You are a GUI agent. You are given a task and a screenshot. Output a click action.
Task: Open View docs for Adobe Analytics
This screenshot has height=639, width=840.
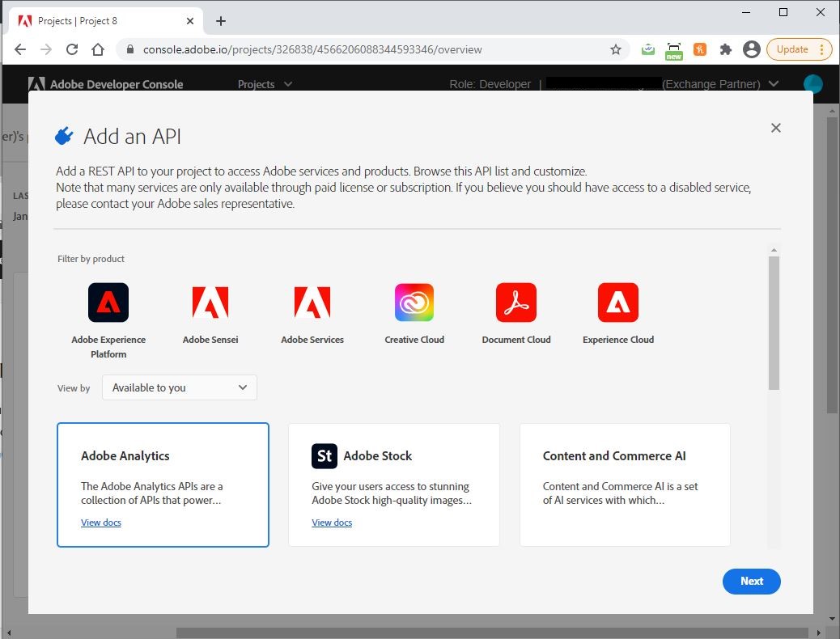[x=100, y=523]
